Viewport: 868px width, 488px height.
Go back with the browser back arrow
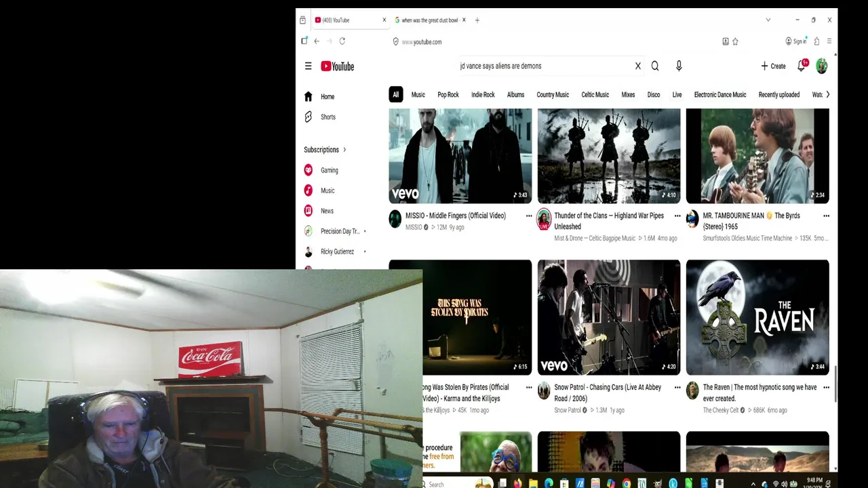click(x=316, y=41)
